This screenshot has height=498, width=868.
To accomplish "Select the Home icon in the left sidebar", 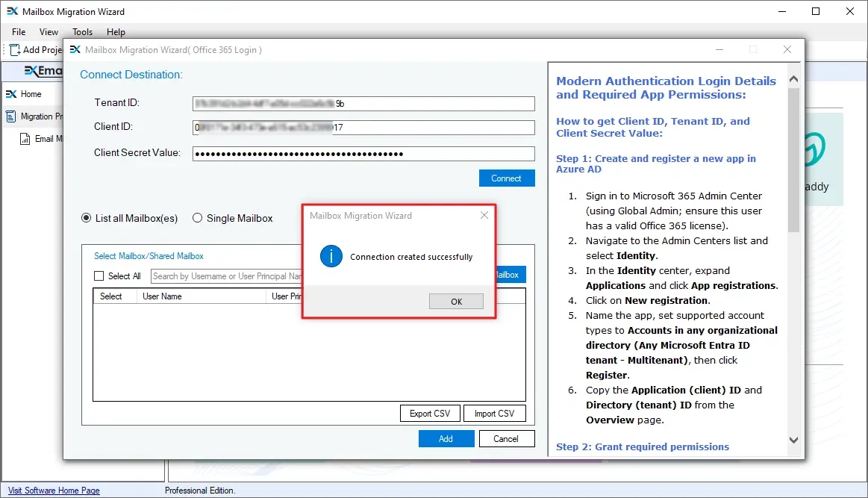I will tap(10, 94).
